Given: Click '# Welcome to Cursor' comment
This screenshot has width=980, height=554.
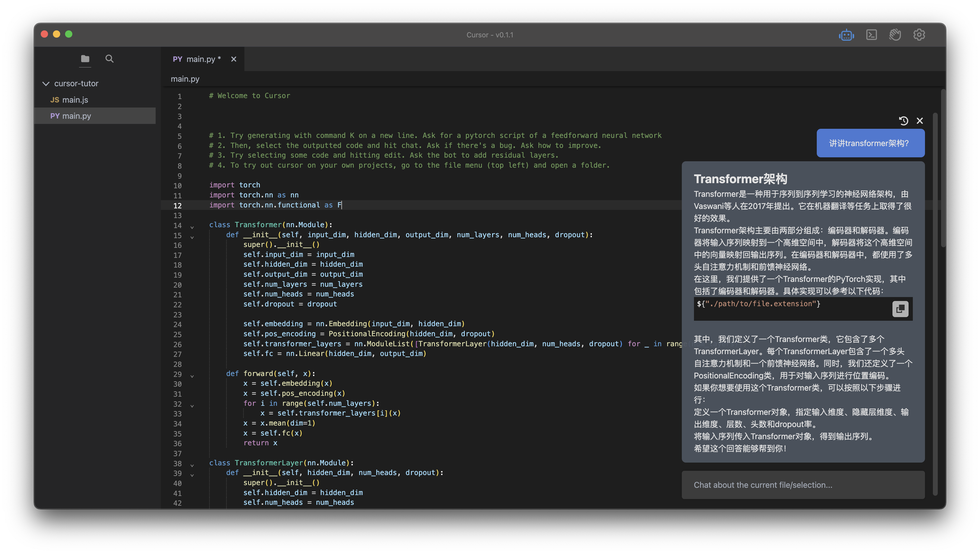Looking at the screenshot, I should click(x=249, y=96).
